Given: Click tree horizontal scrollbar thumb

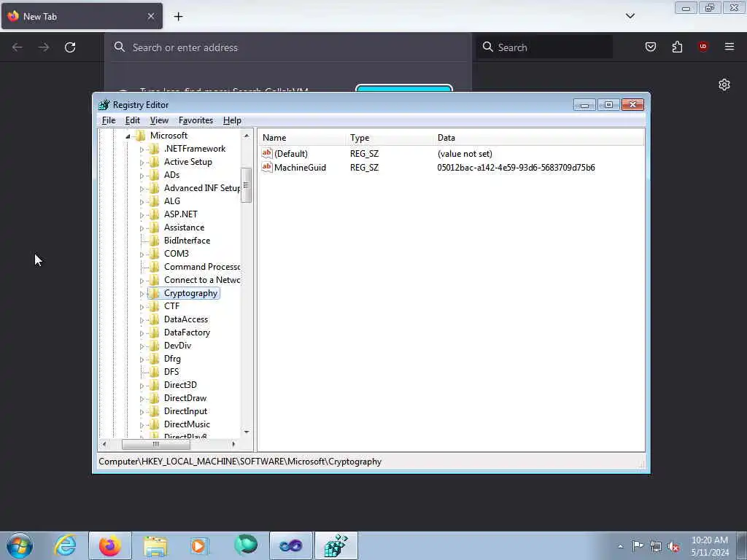Looking at the screenshot, I should (x=156, y=444).
